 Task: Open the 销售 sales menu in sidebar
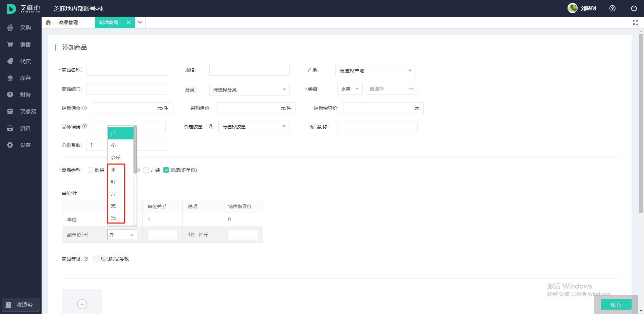(20, 45)
